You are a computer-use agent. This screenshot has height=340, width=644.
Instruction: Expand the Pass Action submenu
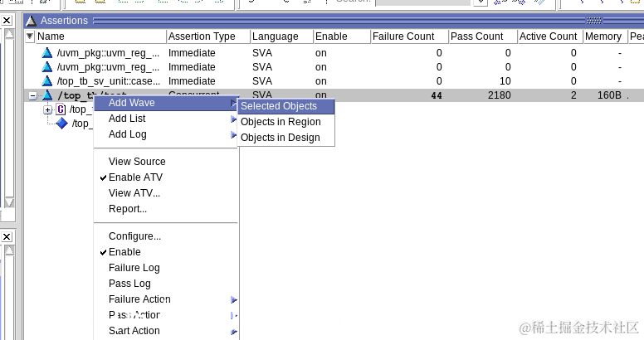[166, 315]
